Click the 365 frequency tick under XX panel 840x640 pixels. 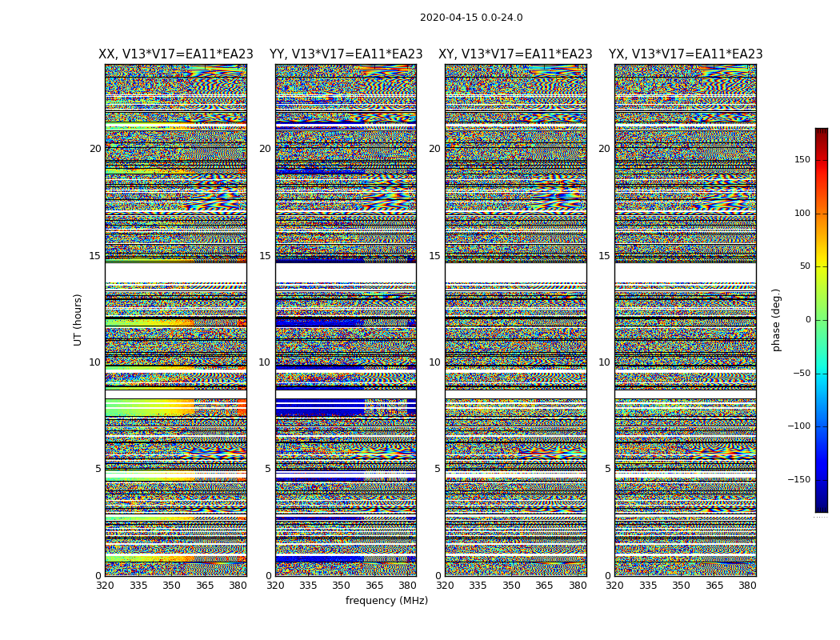tap(205, 586)
